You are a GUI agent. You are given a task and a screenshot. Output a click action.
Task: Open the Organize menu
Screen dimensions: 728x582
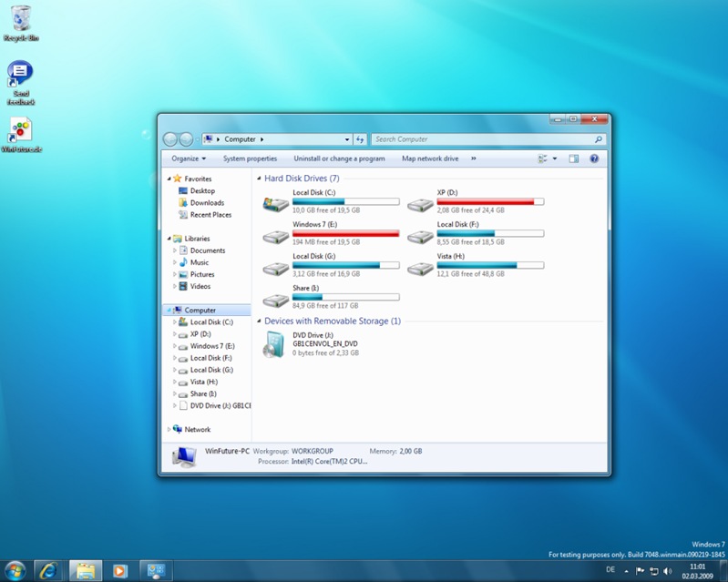189,158
